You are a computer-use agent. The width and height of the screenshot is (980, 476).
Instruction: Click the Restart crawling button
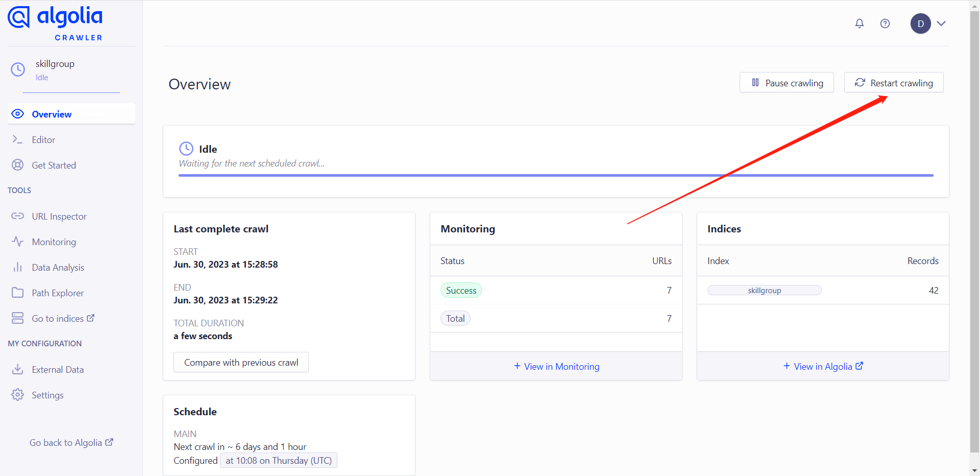(894, 83)
